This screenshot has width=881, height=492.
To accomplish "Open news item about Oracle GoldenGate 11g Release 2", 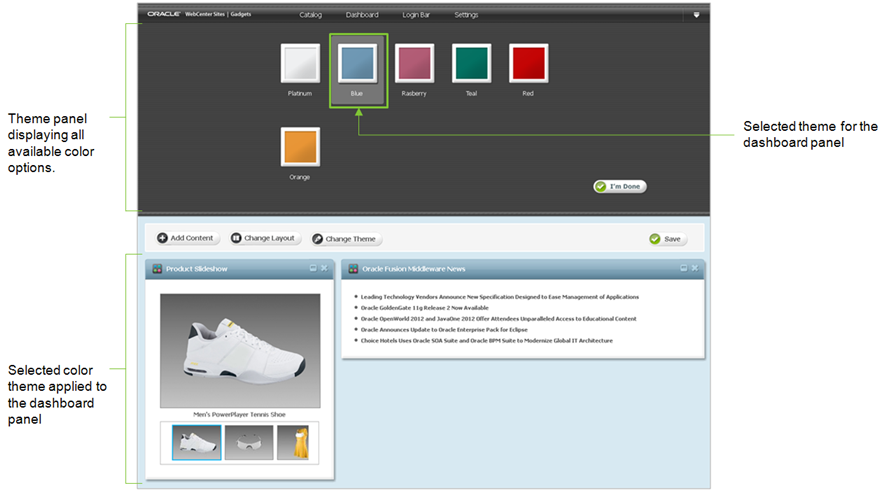I will click(x=425, y=308).
